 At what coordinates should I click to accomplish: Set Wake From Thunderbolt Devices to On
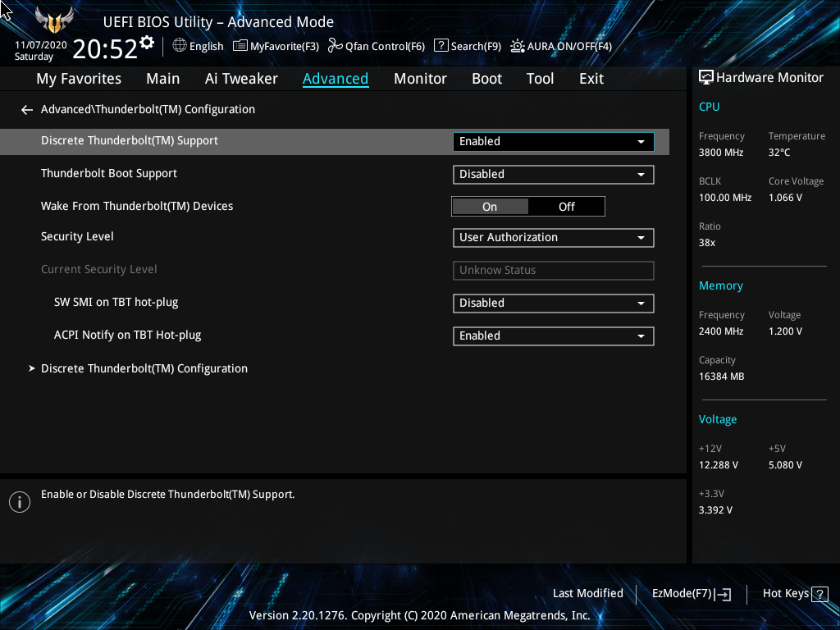point(490,207)
